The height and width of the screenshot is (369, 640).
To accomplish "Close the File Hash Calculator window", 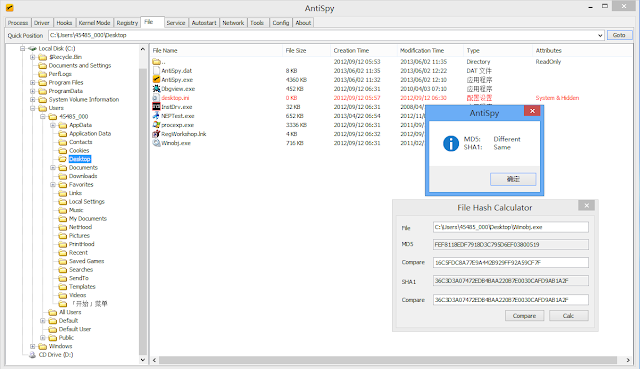I will click(x=587, y=205).
